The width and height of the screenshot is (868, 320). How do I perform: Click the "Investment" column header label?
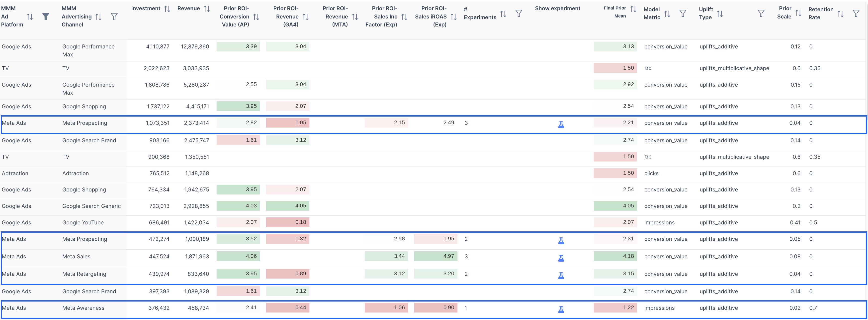click(x=146, y=8)
